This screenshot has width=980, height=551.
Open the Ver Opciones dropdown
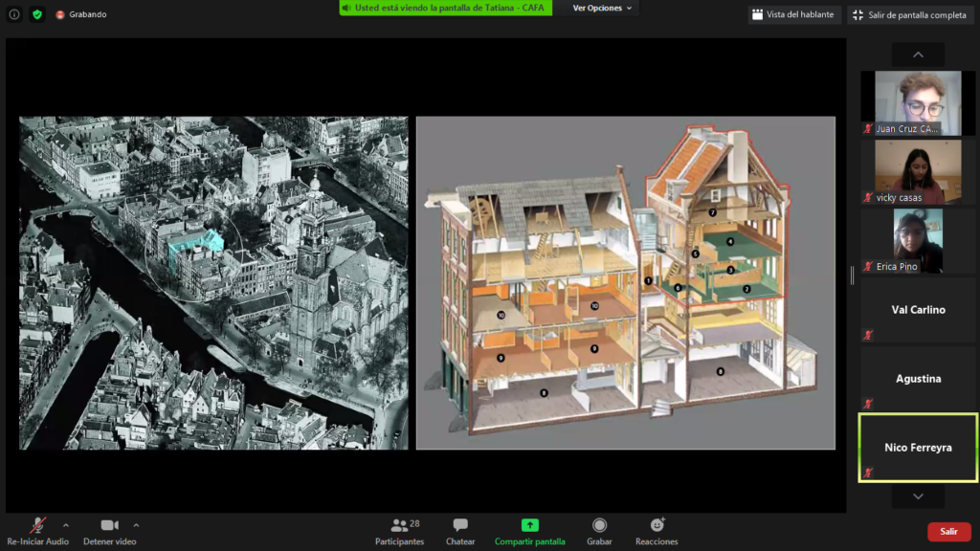pos(603,8)
